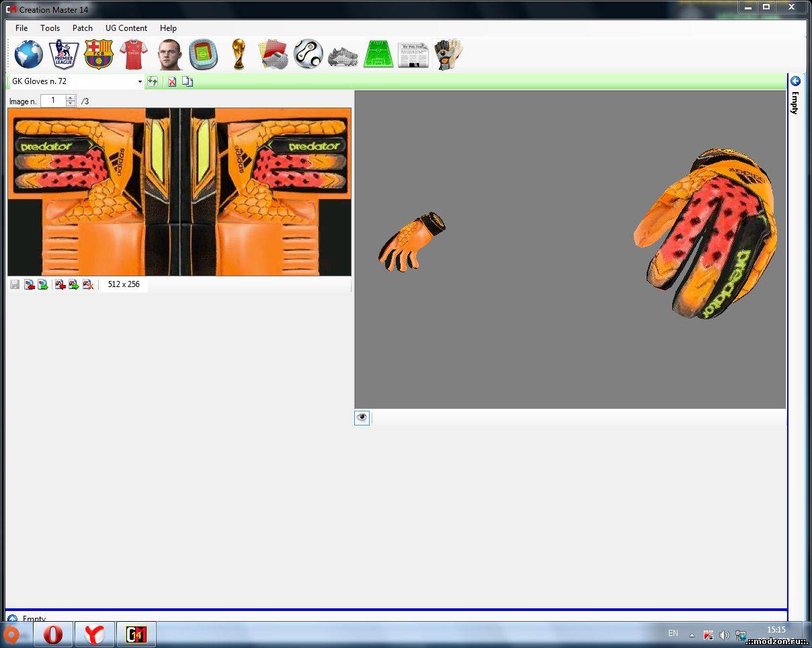Open the Balls editor icon

pos(308,54)
